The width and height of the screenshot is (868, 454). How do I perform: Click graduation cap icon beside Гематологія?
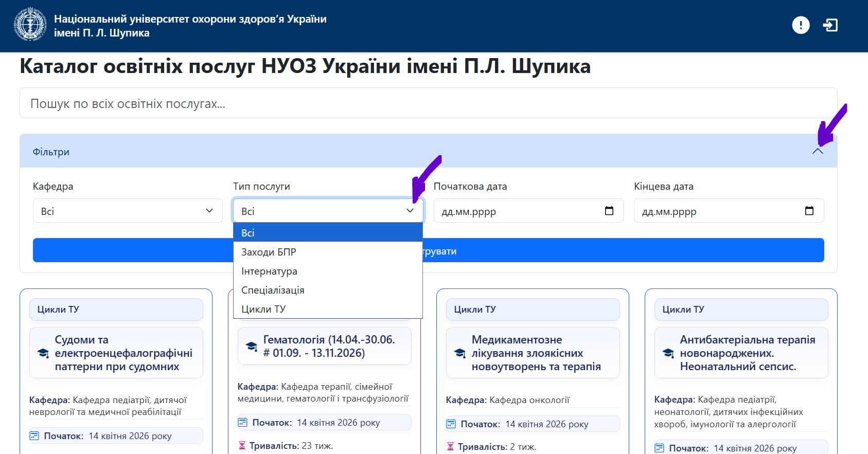click(252, 346)
